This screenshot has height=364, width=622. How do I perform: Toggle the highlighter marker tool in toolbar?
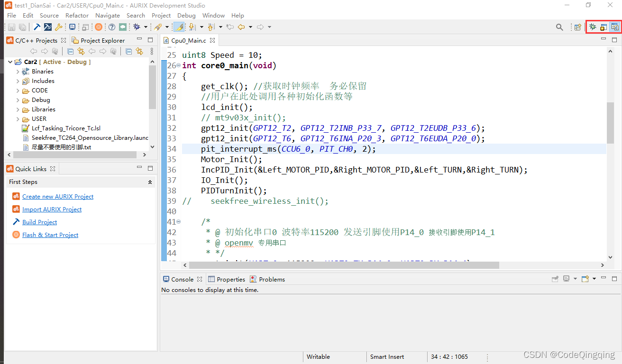(x=179, y=27)
